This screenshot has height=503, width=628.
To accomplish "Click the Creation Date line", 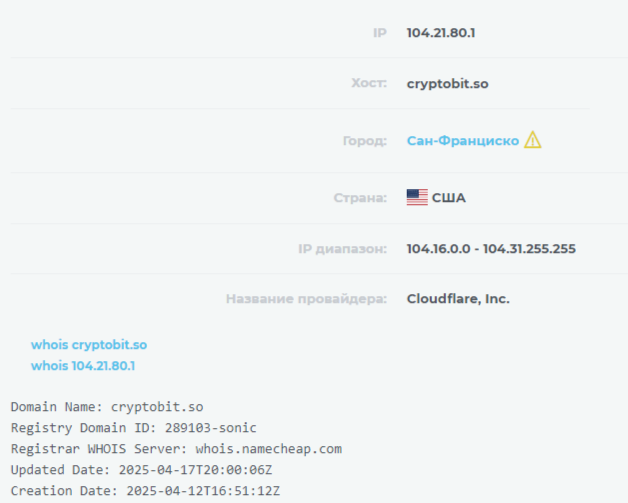I will pyautogui.click(x=145, y=491).
